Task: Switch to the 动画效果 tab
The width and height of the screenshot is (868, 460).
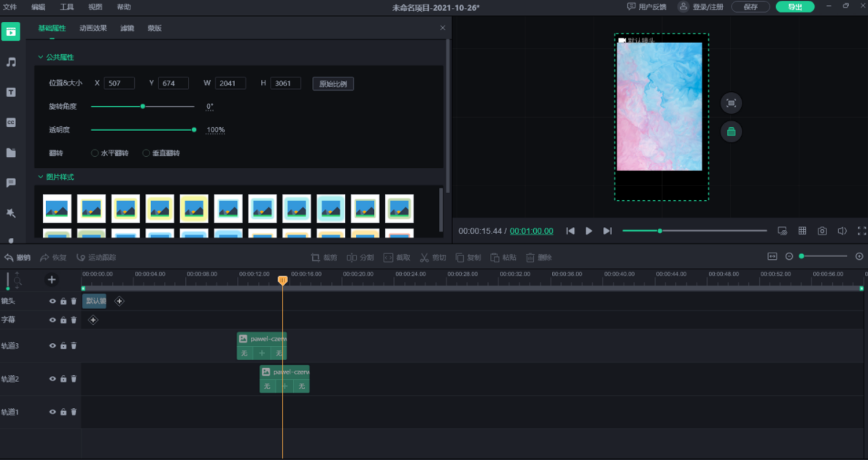Action: click(93, 28)
